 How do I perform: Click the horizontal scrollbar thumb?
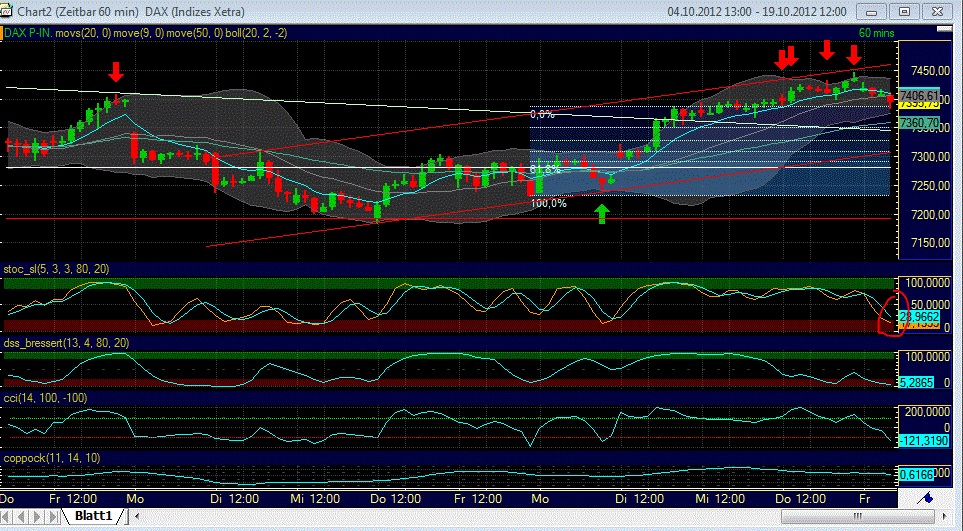click(858, 516)
